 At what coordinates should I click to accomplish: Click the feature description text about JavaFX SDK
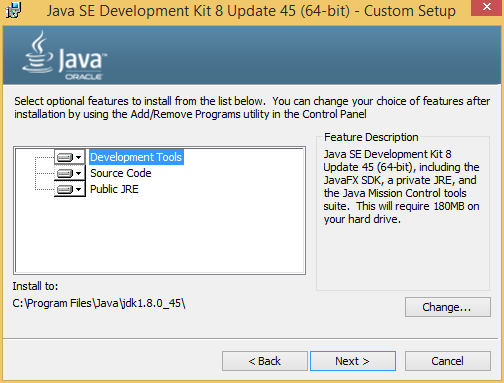(x=402, y=187)
